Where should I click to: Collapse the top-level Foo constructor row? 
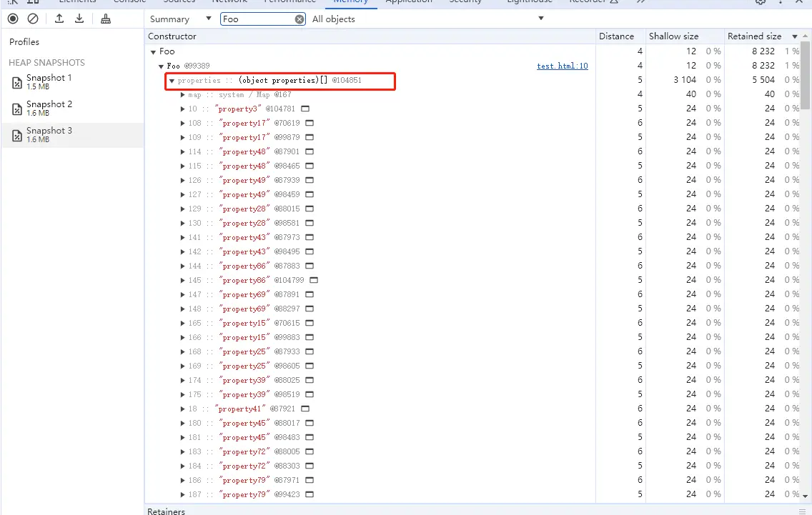[153, 52]
